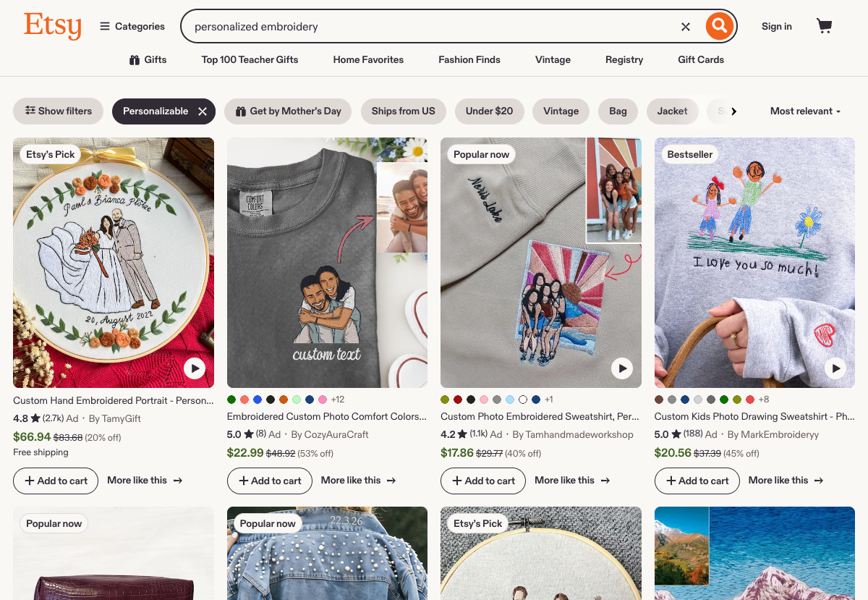The height and width of the screenshot is (600, 868).
Task: Go to Top 100 Teacher Gifts
Action: [250, 60]
